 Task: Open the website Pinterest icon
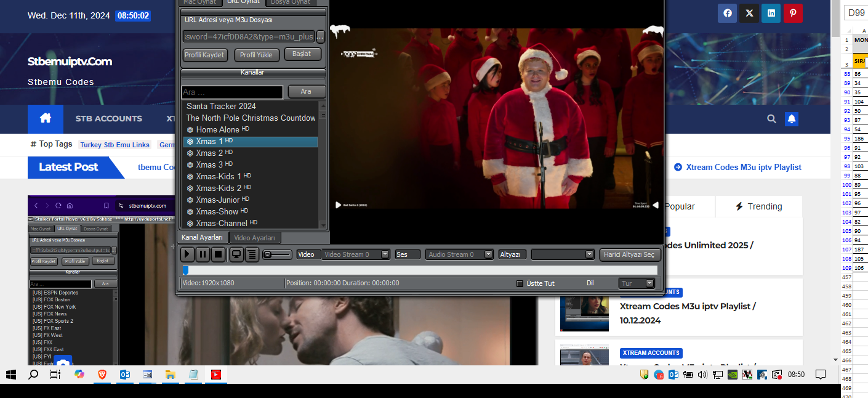pos(793,13)
